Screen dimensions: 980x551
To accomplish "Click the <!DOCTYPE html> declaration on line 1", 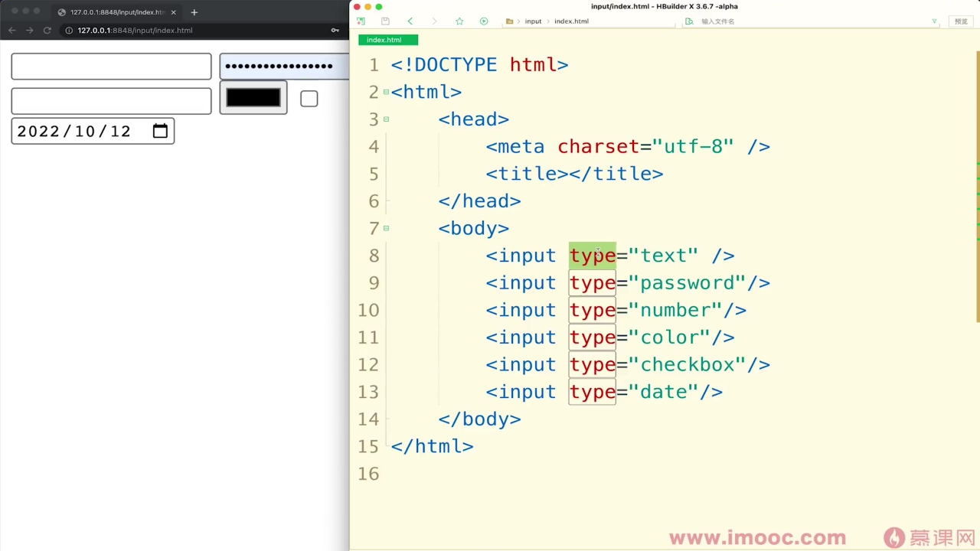I will click(480, 65).
